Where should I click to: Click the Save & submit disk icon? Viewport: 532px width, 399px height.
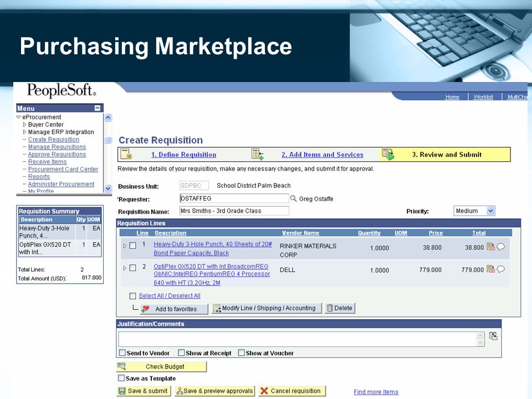pyautogui.click(x=122, y=391)
